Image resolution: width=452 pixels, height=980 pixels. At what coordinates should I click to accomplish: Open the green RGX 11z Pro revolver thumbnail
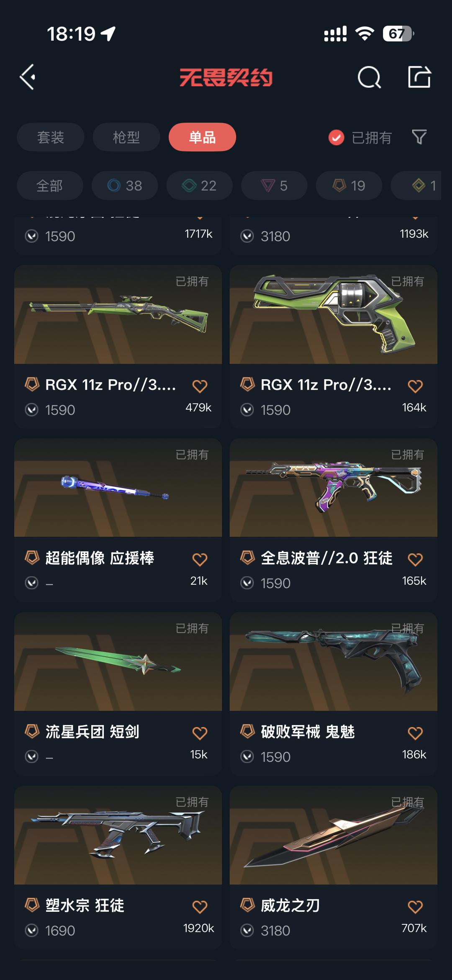[334, 314]
